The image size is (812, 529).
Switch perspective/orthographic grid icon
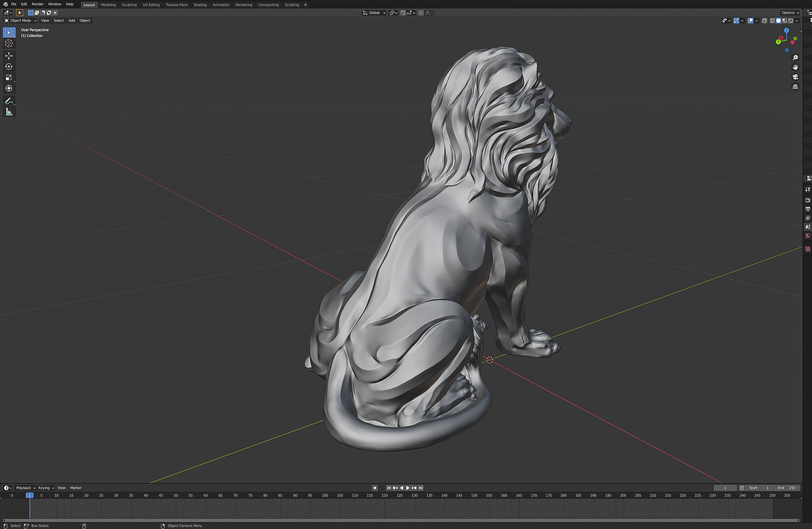tap(795, 87)
